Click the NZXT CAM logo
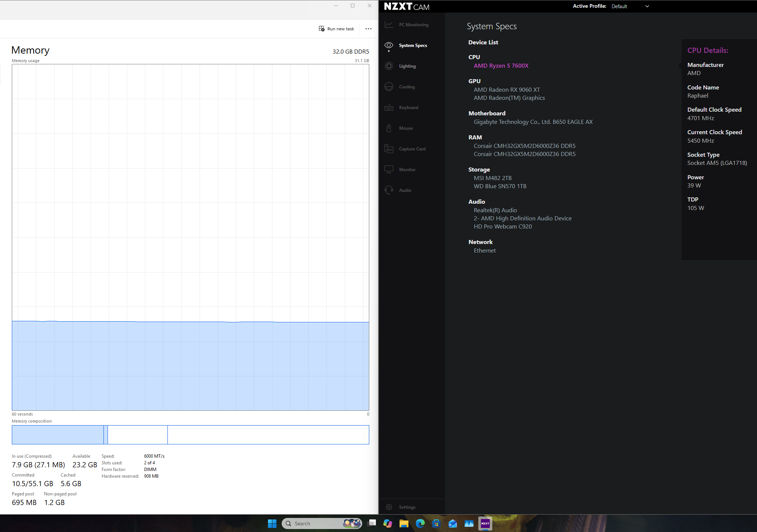 [x=407, y=7]
